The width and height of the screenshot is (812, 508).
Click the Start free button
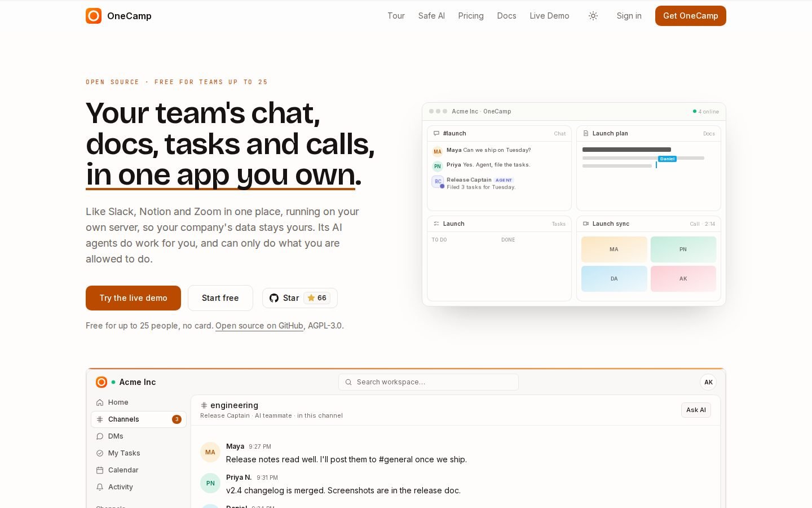coord(220,298)
